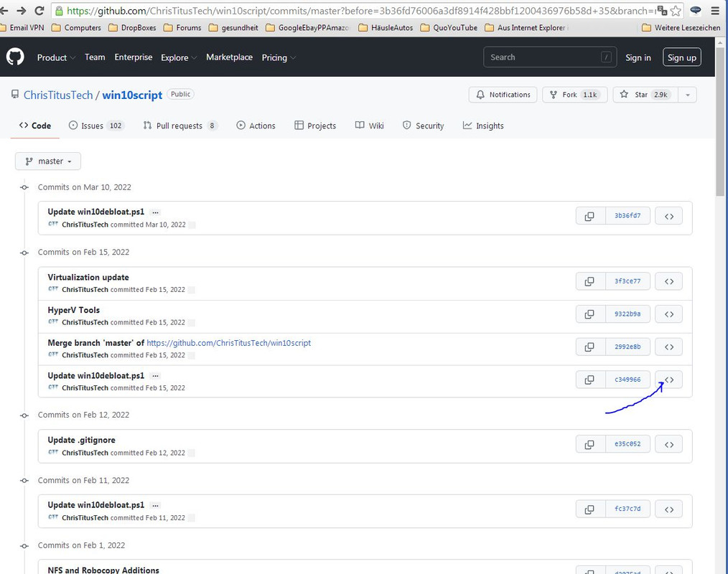
Task: Expand commit message of Mar 10 Update win10debloat.ps1
Action: [x=156, y=212]
